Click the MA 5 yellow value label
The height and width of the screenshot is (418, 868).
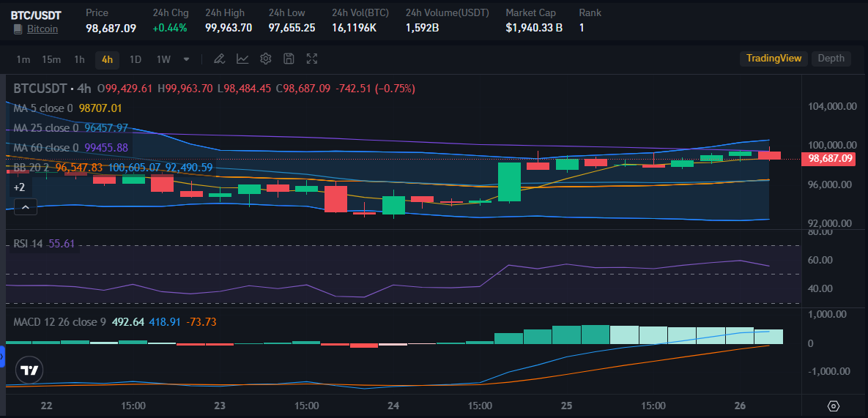(100, 108)
